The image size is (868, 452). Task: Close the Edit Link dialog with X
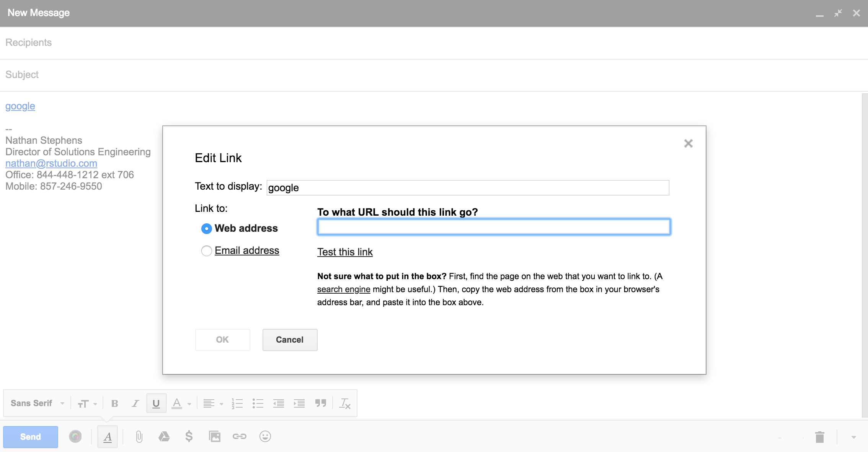[x=688, y=143]
